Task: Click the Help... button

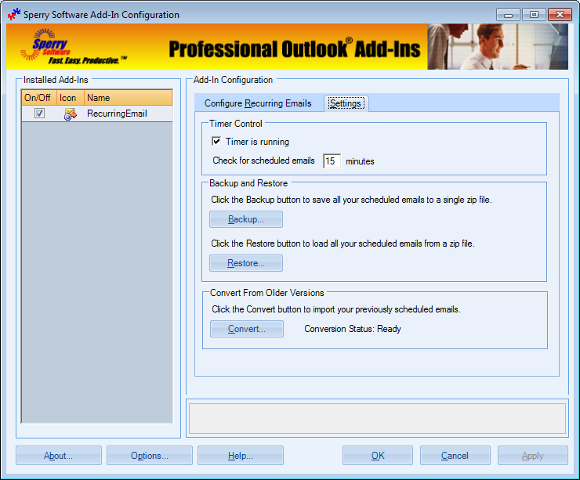Action: [x=240, y=455]
